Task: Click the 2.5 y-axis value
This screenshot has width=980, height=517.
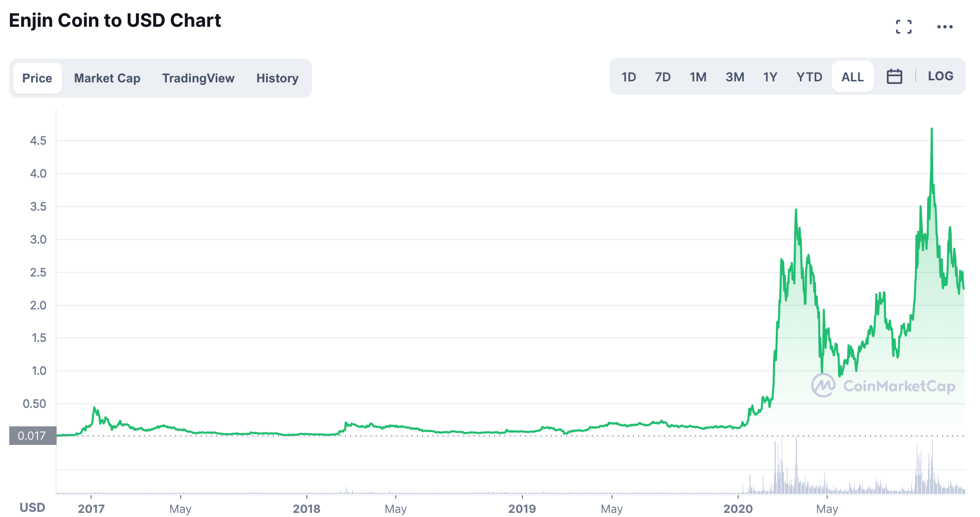Action: click(38, 272)
